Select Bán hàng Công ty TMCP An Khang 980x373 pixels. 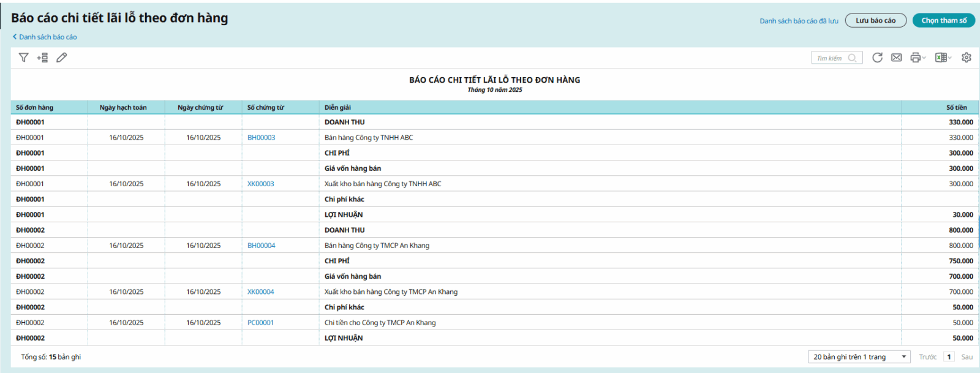point(377,246)
